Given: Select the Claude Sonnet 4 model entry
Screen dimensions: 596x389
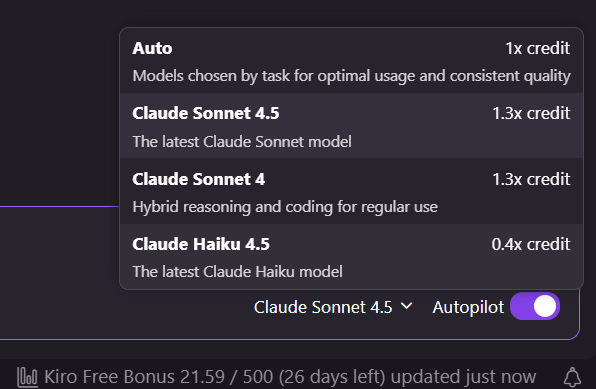Looking at the screenshot, I should 351,191.
